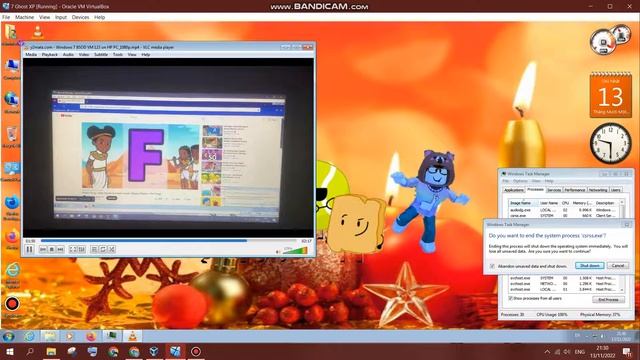The height and width of the screenshot is (360, 640).
Task: Switch to Performance tab in Task Manager
Action: point(575,190)
